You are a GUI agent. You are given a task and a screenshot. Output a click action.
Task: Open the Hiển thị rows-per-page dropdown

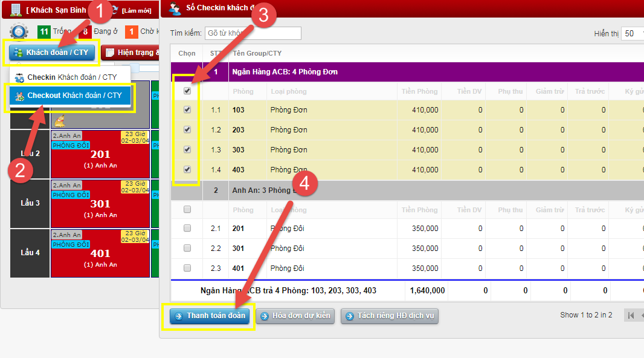coord(632,33)
